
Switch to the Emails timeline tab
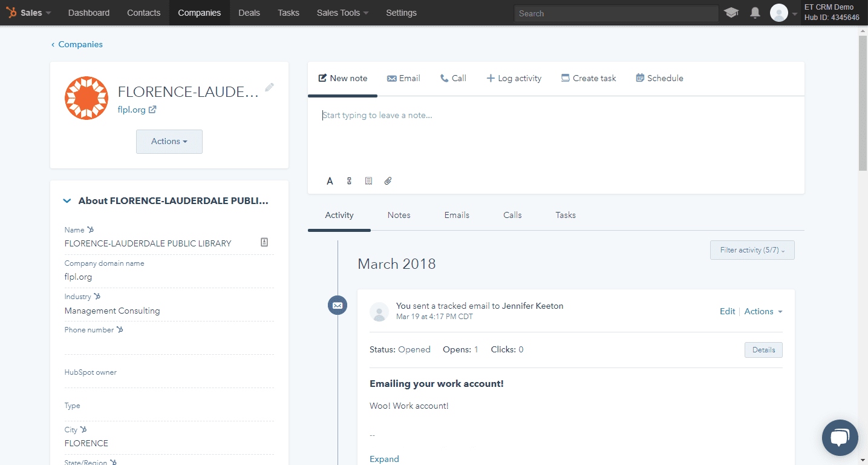pos(457,215)
